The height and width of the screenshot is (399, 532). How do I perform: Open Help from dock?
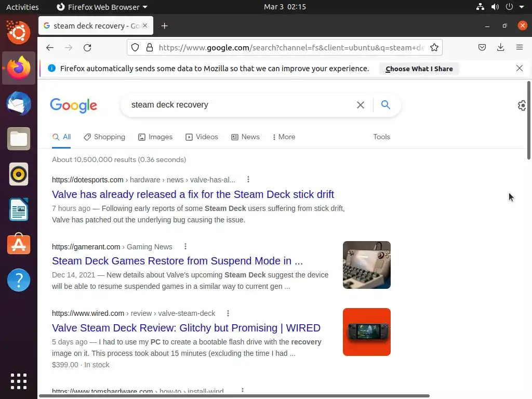coord(19,280)
